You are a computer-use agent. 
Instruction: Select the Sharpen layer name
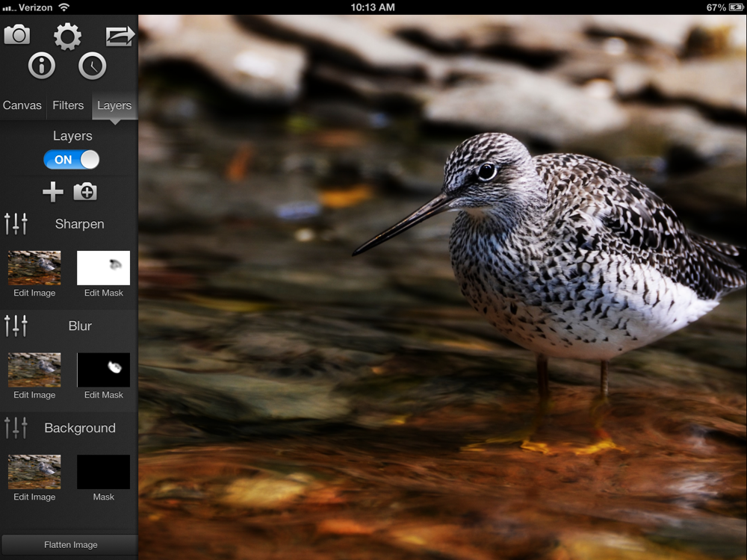pyautogui.click(x=80, y=224)
